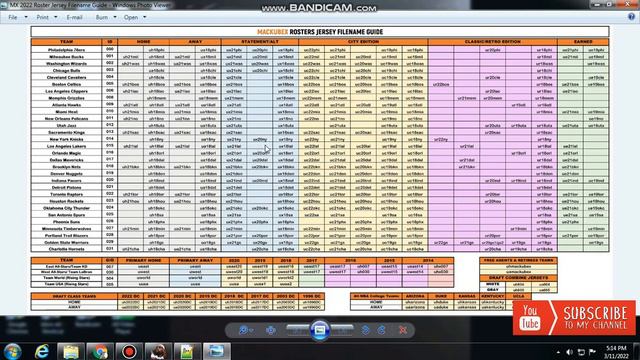Click the 'Milwaukee Bucks' row name
Image resolution: width=640 pixels, height=360 pixels.
coord(67,57)
